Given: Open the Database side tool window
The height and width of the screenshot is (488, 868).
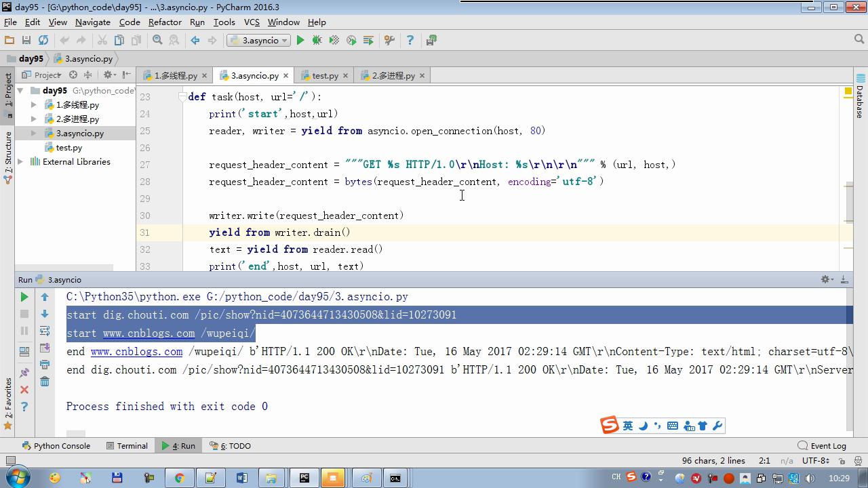Looking at the screenshot, I should click(860, 97).
